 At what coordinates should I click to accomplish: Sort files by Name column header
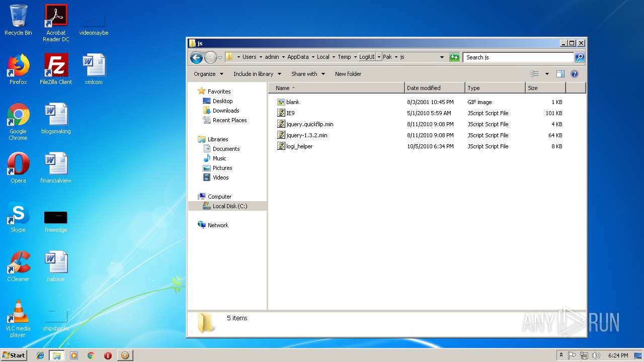(x=337, y=88)
